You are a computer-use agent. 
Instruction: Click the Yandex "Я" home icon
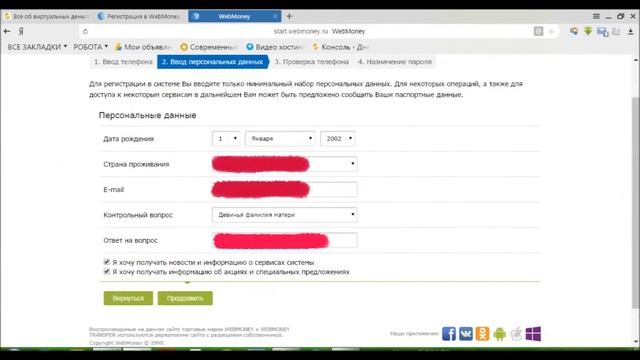click(21, 31)
